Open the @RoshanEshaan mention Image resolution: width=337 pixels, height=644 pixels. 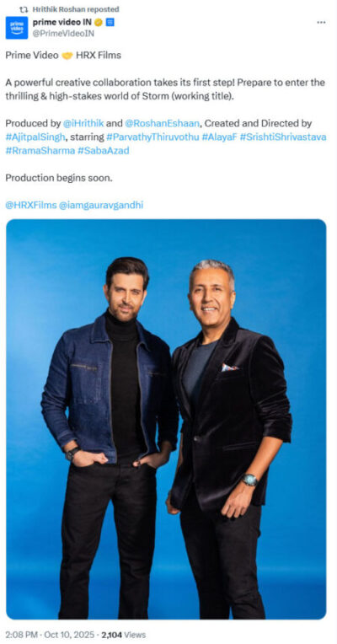click(x=162, y=123)
